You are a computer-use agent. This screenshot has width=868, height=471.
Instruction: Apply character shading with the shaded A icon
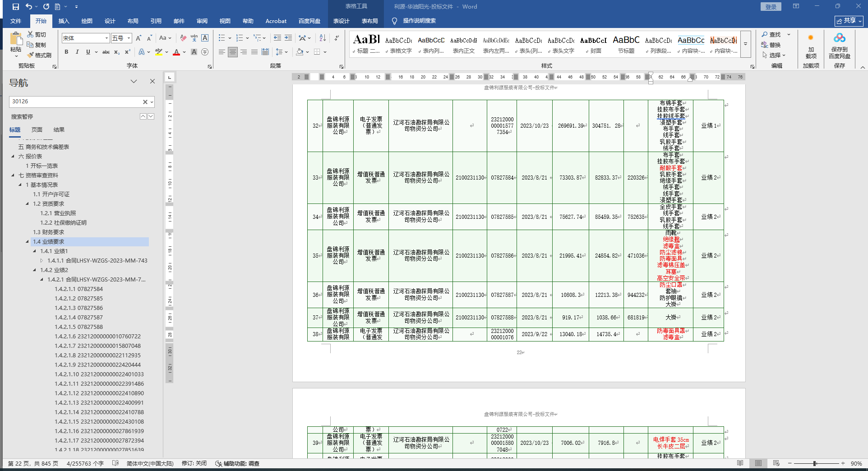point(194,52)
